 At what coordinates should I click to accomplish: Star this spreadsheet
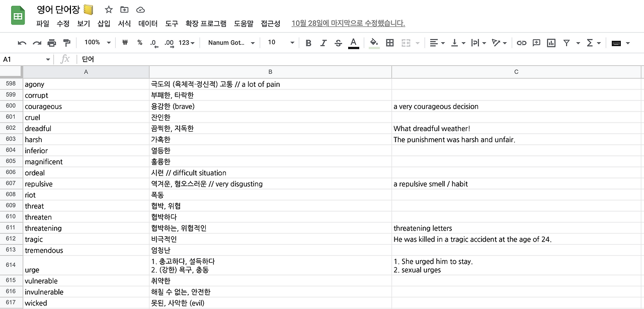108,9
